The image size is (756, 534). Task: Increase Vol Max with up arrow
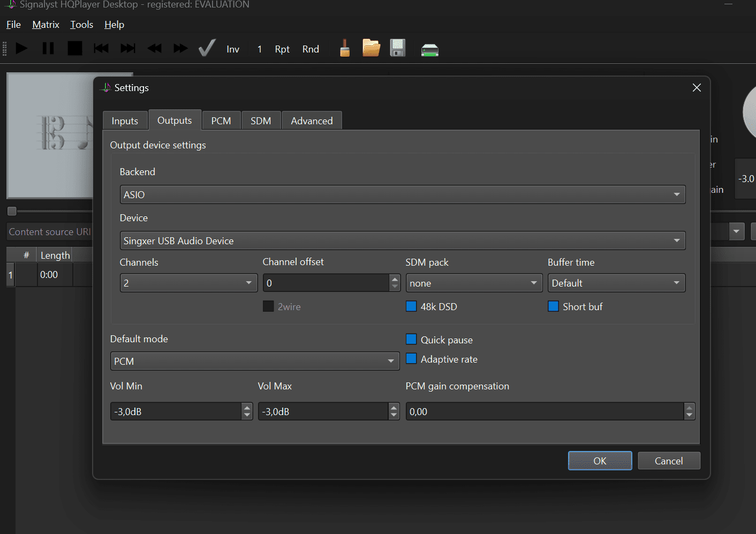pyautogui.click(x=394, y=407)
